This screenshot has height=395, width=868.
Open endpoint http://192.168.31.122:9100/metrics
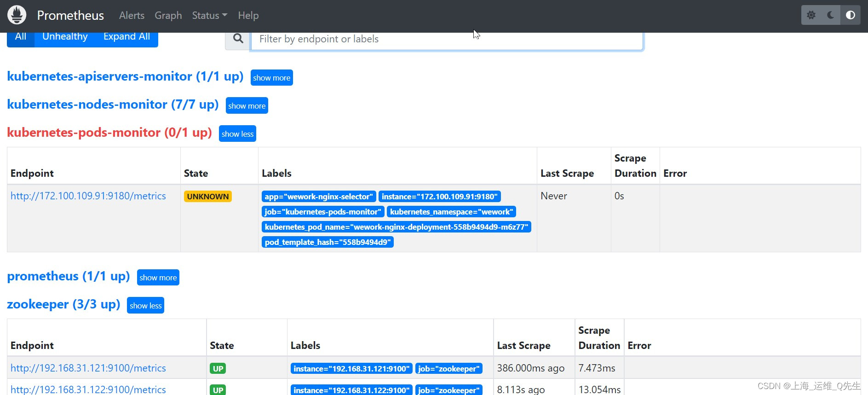88,389
